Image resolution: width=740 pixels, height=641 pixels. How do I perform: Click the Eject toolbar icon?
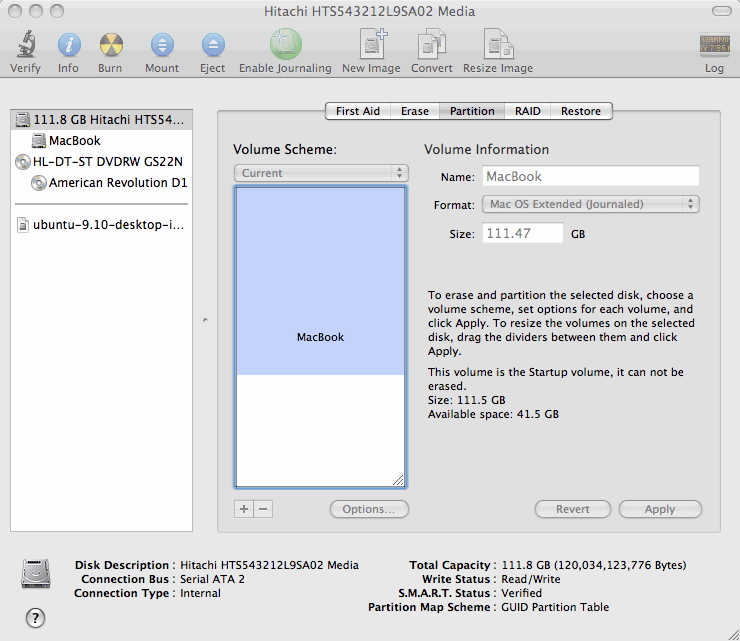tap(213, 45)
